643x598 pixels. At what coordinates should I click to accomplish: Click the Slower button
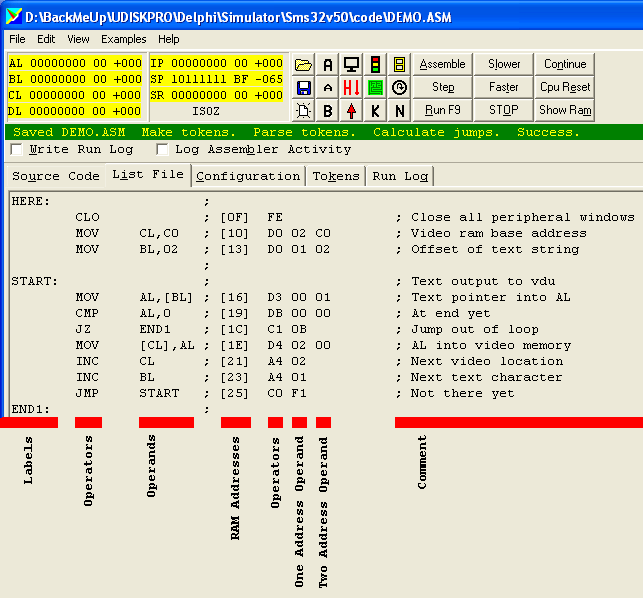click(504, 64)
